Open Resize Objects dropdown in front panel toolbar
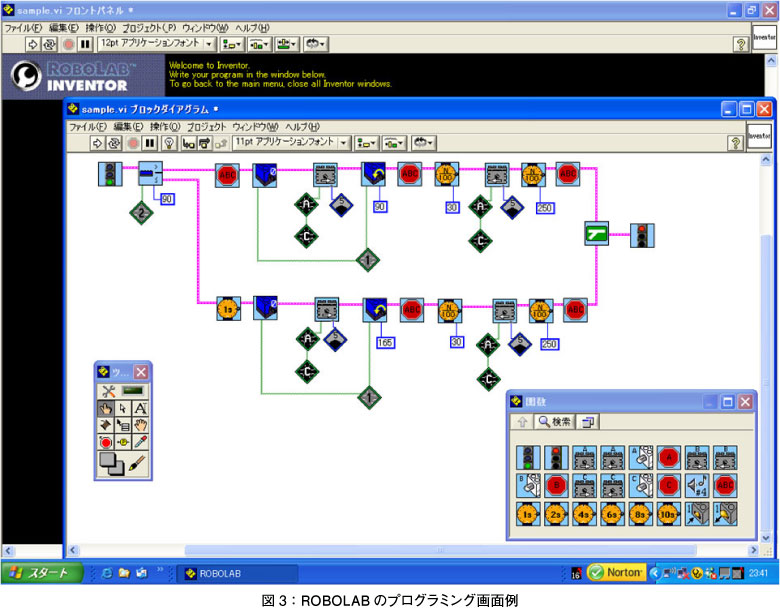This screenshot has height=610, width=780. [287, 45]
